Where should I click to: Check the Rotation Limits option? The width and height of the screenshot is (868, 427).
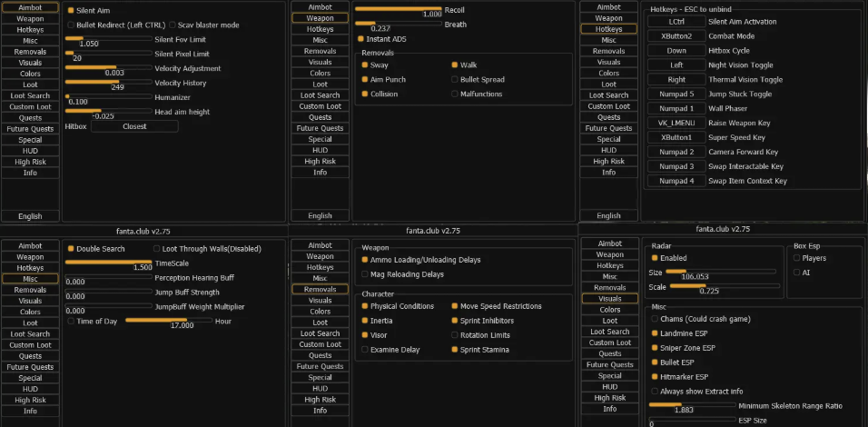coord(454,335)
